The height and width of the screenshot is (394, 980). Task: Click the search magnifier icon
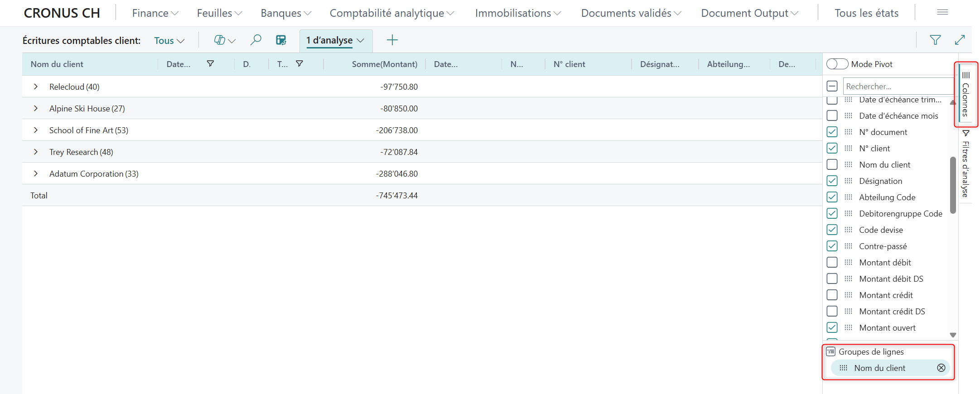coord(256,40)
